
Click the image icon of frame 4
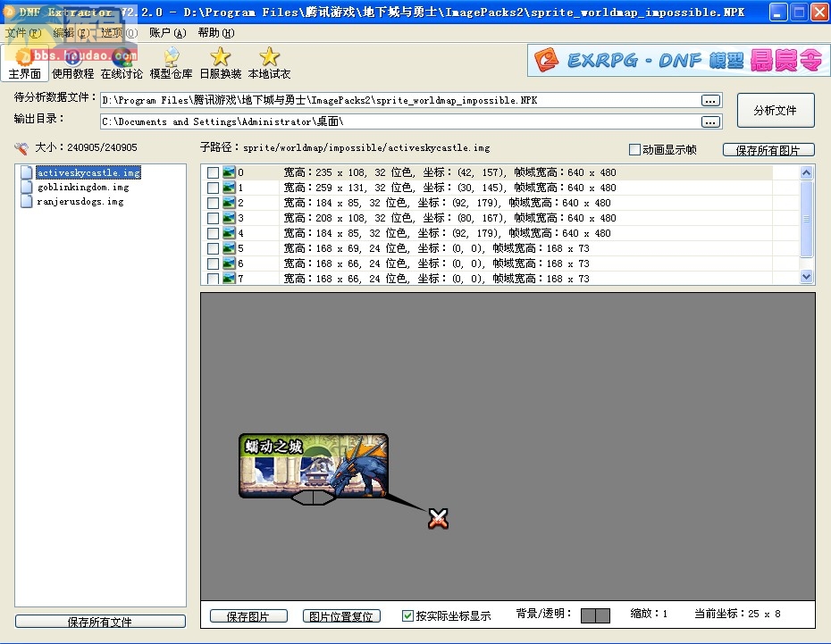(229, 233)
